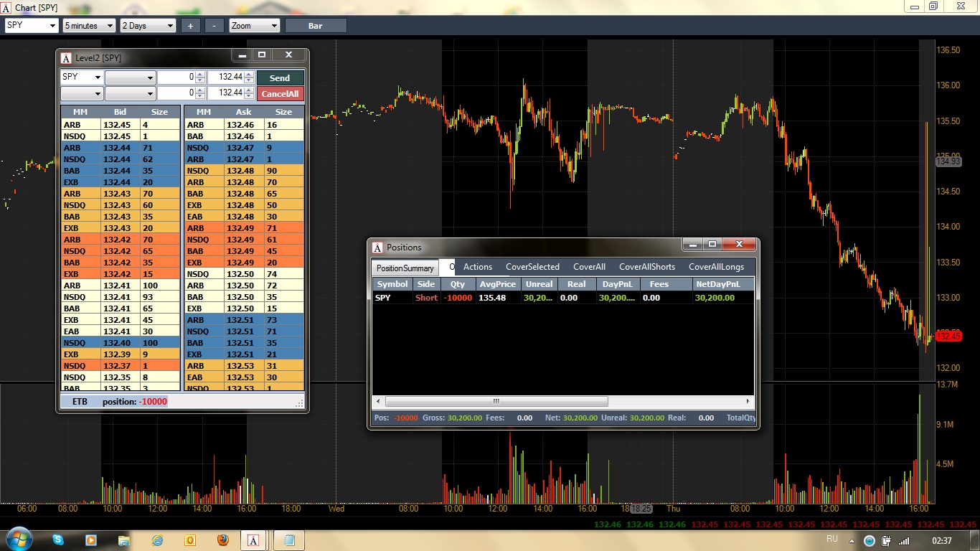Select the EAB 132.53 ask row
The height and width of the screenshot is (551, 980).
[245, 377]
